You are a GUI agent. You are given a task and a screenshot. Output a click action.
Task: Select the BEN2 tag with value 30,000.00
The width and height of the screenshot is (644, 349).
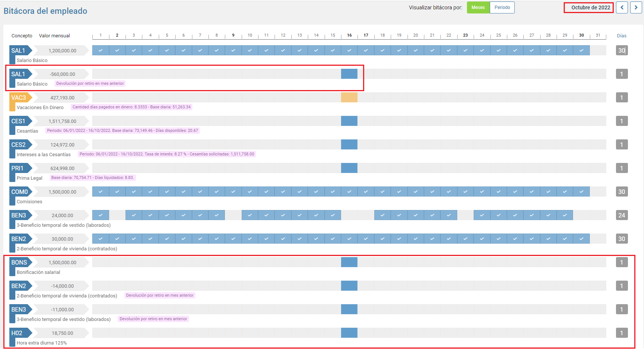tap(21, 239)
